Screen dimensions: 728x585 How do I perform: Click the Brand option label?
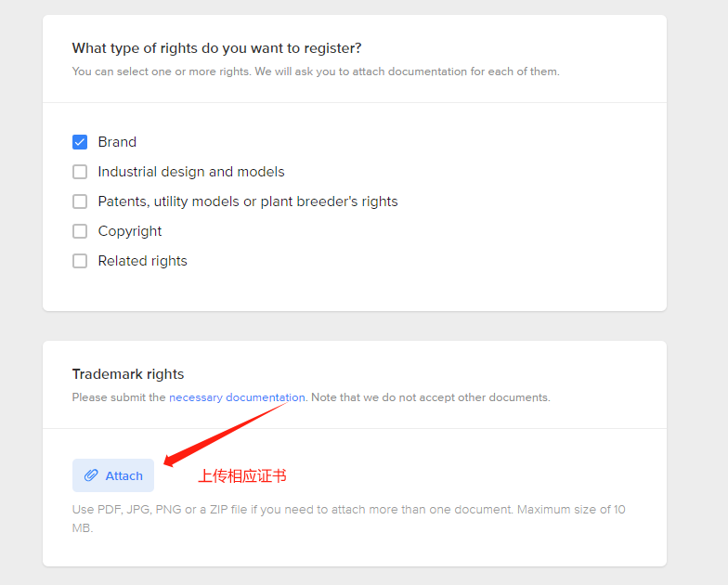(x=117, y=142)
